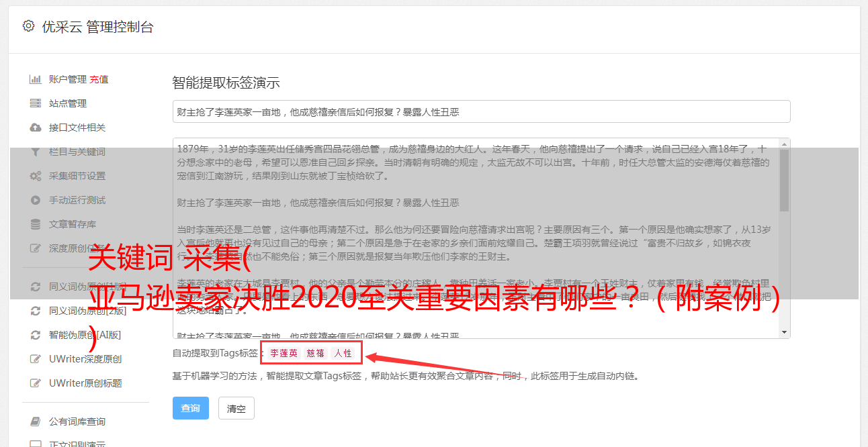Click the 李莲英 extracted tag
The image size is (868, 447).
pos(284,353)
